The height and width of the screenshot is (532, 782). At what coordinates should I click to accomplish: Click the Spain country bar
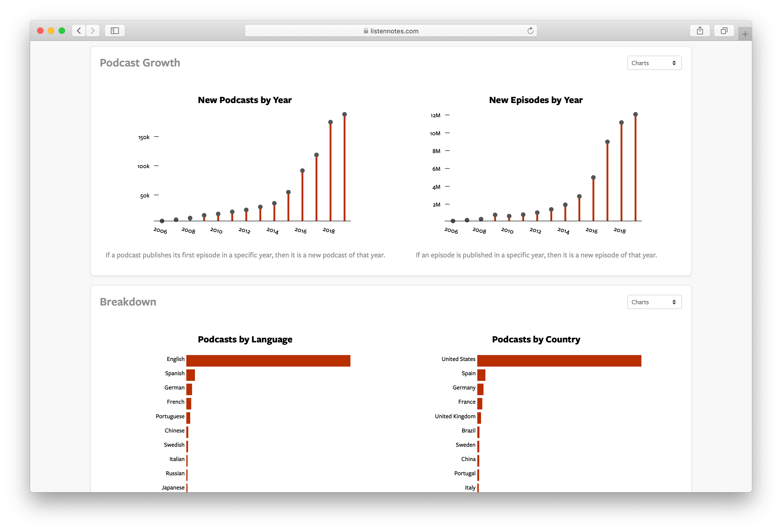[x=481, y=375]
